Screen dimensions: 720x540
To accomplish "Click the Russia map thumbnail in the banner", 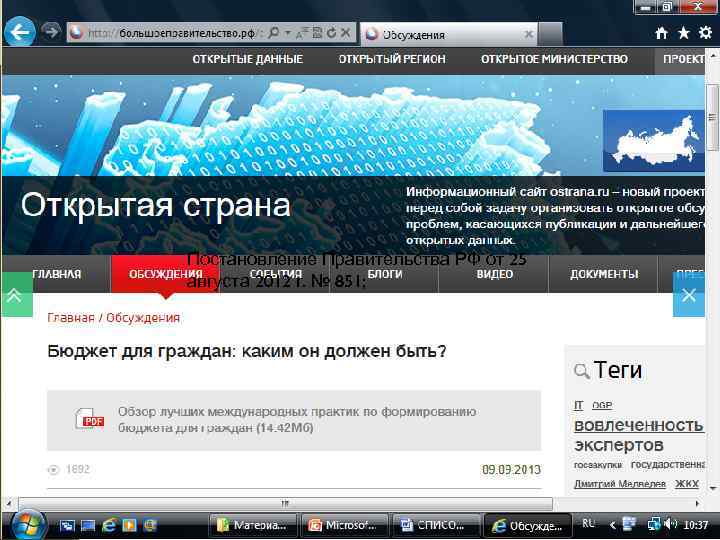I will [653, 141].
